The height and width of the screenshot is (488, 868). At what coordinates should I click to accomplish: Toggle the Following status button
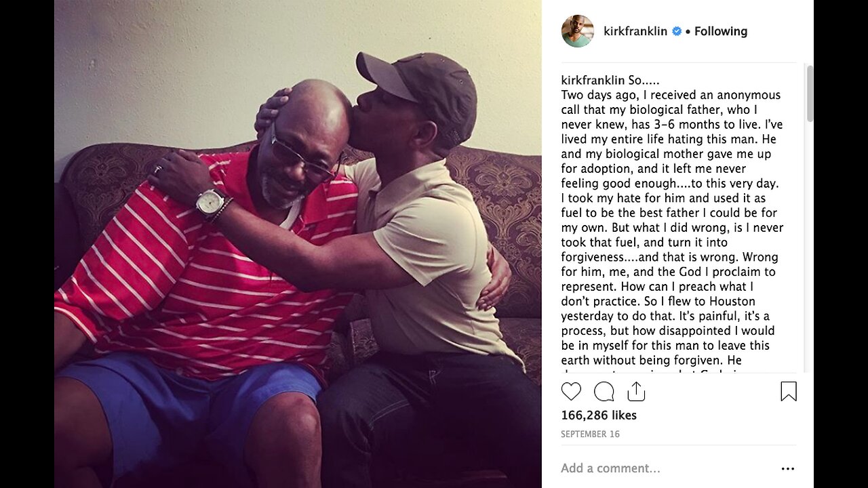[721, 31]
